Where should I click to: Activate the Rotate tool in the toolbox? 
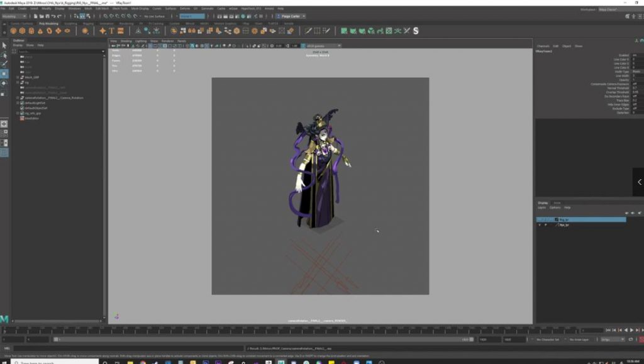click(4, 83)
